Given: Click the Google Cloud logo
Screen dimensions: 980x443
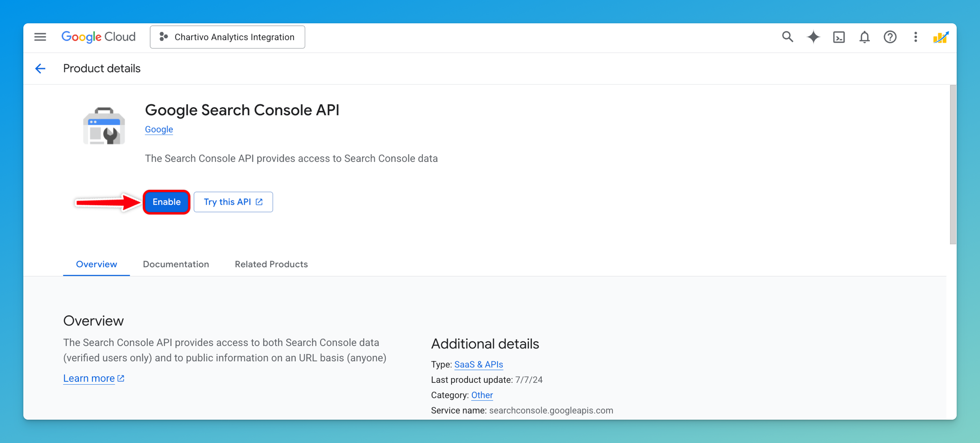Looking at the screenshot, I should [98, 37].
